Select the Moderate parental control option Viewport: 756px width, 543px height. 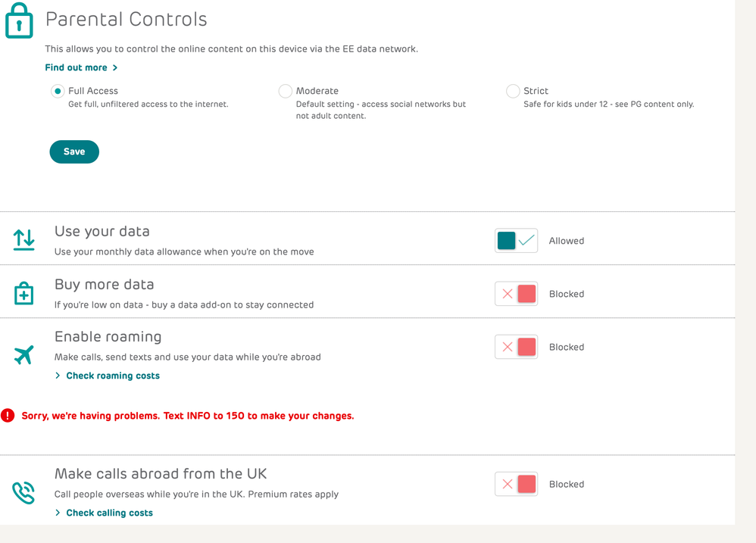(285, 91)
